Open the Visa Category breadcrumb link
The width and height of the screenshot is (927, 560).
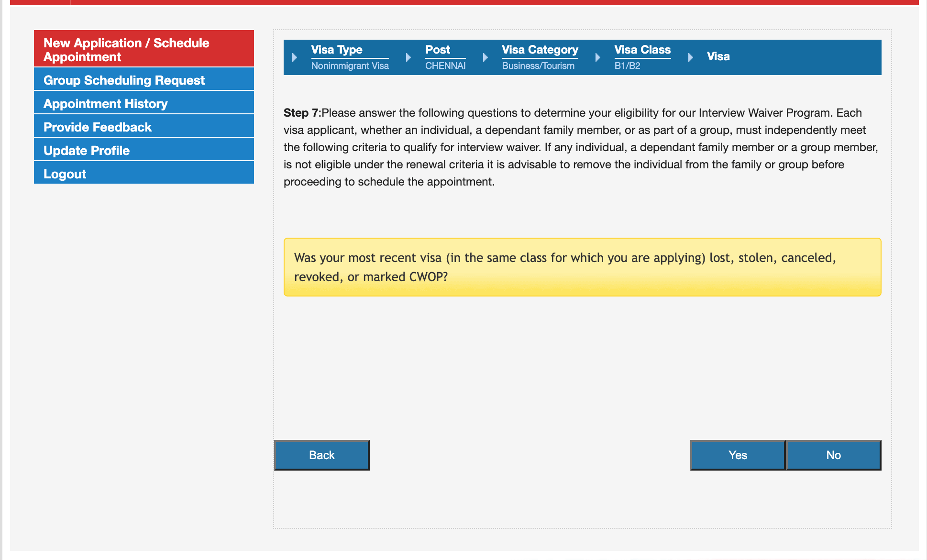coord(540,50)
